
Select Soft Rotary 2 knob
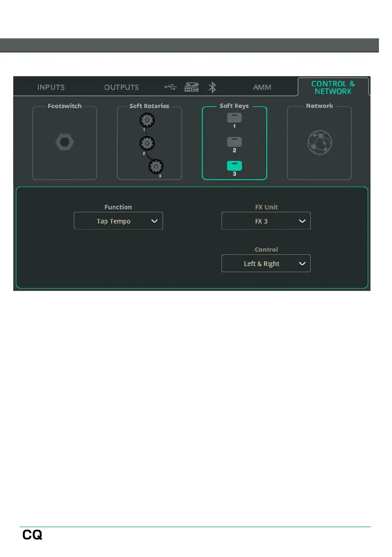pos(147,143)
